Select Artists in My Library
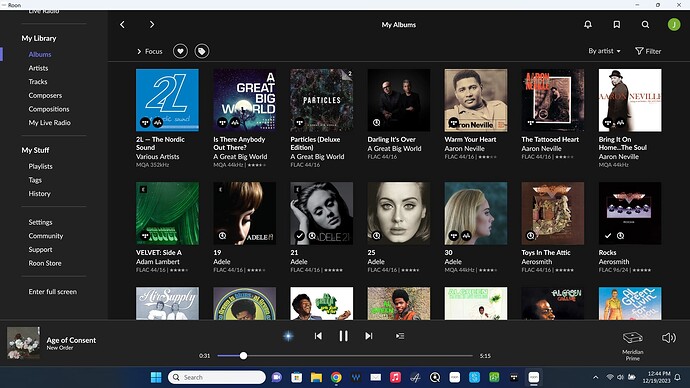The height and width of the screenshot is (388, 690). 38,68
